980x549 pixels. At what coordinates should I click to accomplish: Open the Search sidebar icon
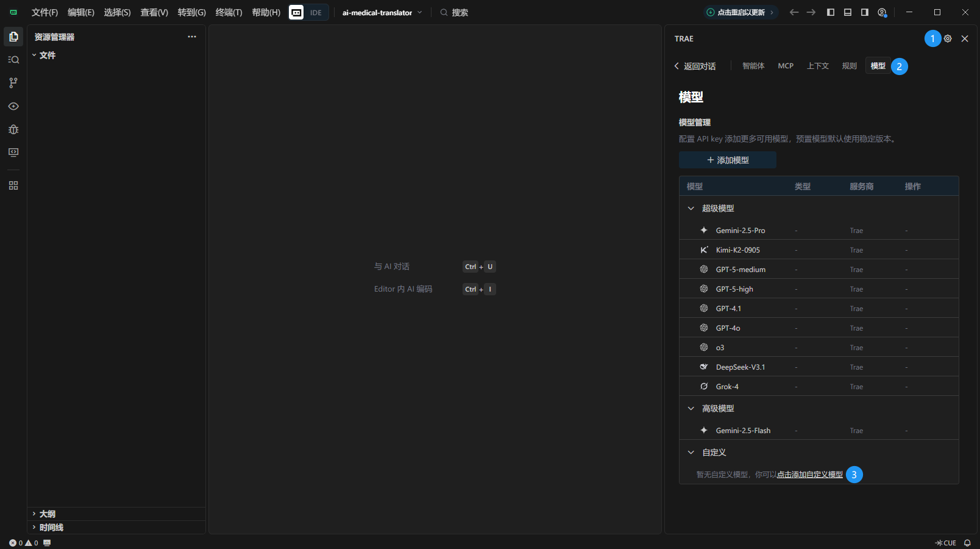13,60
